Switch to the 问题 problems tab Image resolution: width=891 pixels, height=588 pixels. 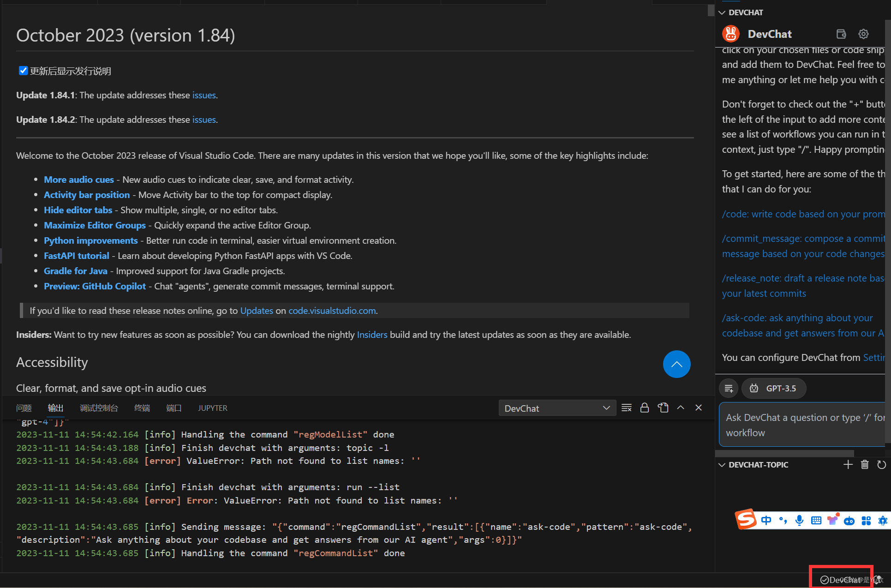point(24,408)
